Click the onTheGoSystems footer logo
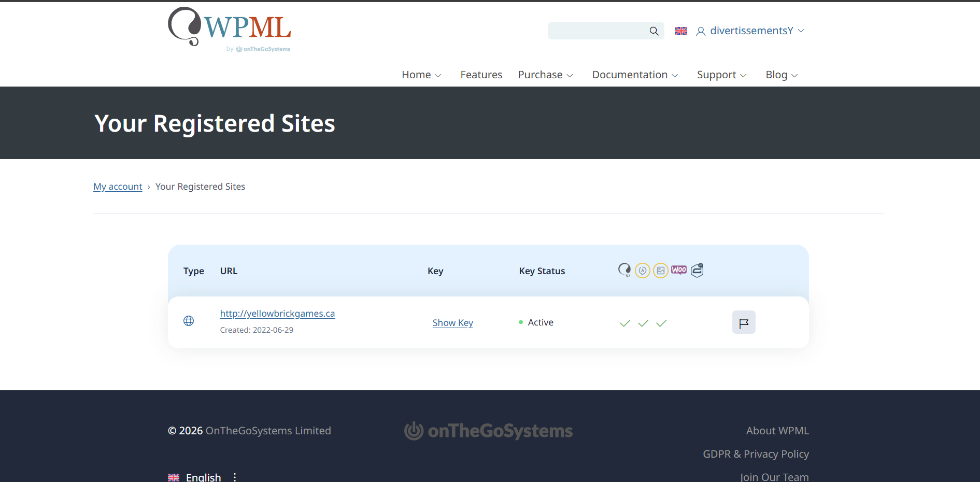This screenshot has width=980, height=482. tap(489, 431)
